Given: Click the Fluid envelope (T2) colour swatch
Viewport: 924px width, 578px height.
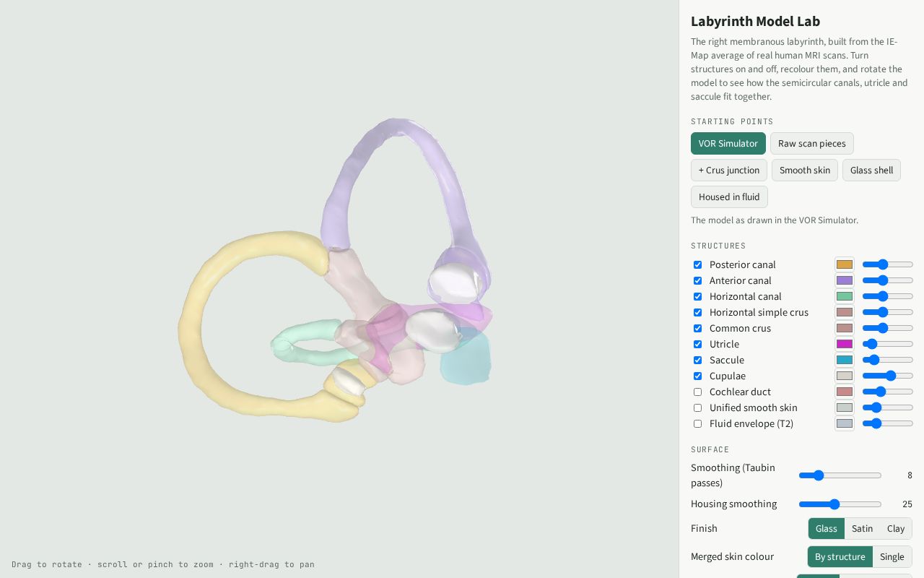Looking at the screenshot, I should click(845, 423).
